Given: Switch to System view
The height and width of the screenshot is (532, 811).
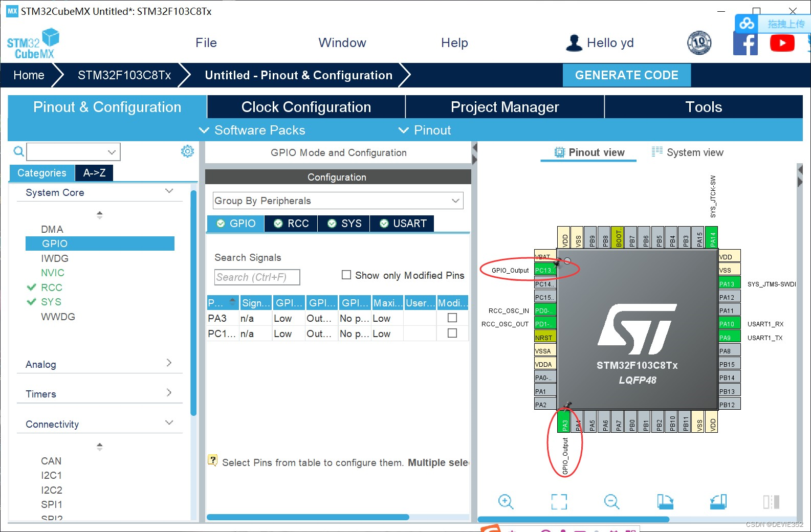Looking at the screenshot, I should pos(687,152).
